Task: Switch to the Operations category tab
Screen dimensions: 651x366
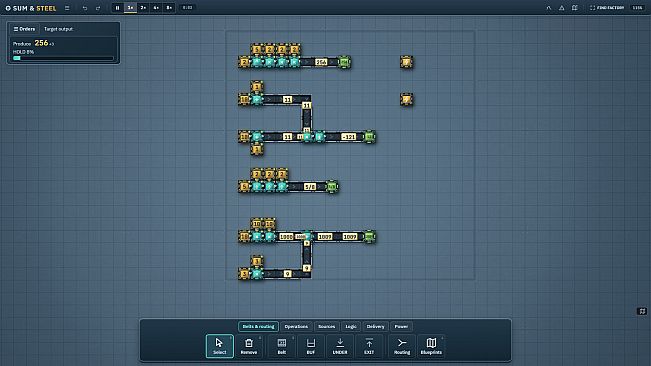Action: point(296,327)
